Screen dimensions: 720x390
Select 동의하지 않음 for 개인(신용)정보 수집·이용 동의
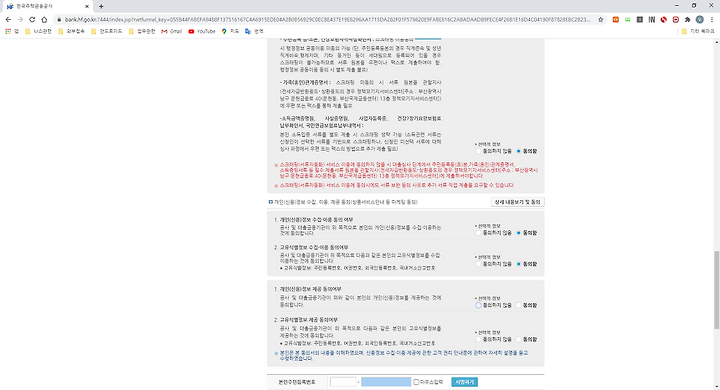[x=478, y=233]
